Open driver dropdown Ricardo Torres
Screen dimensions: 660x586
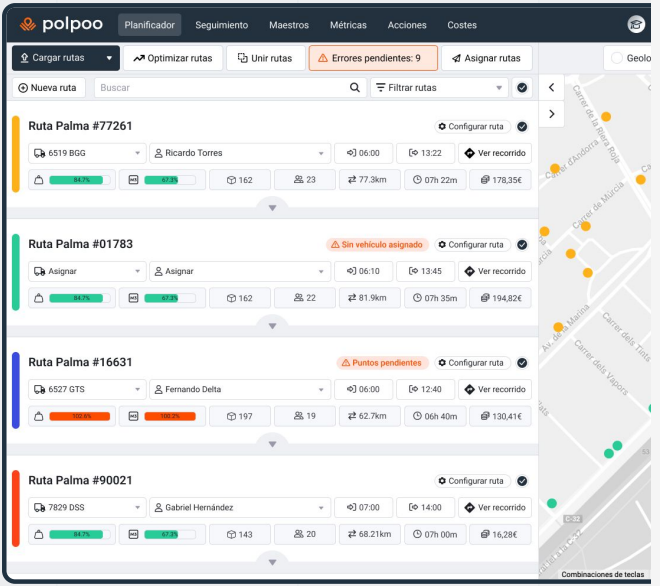coord(240,153)
